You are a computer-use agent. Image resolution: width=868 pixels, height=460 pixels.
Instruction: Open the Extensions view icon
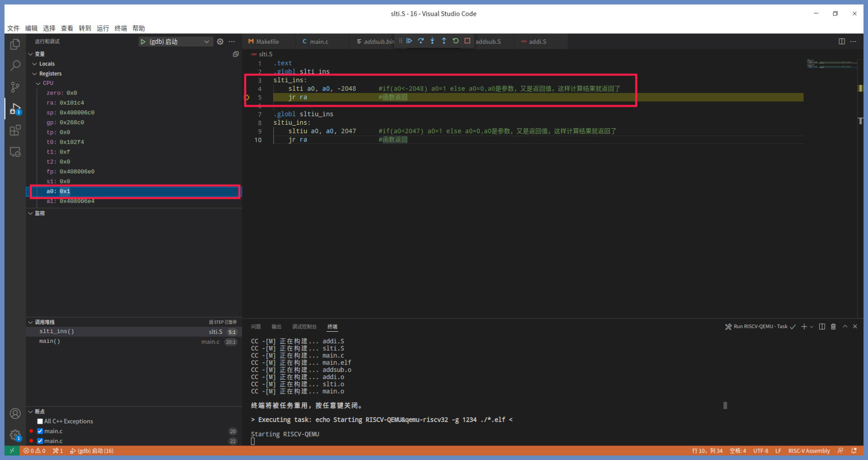pyautogui.click(x=15, y=131)
